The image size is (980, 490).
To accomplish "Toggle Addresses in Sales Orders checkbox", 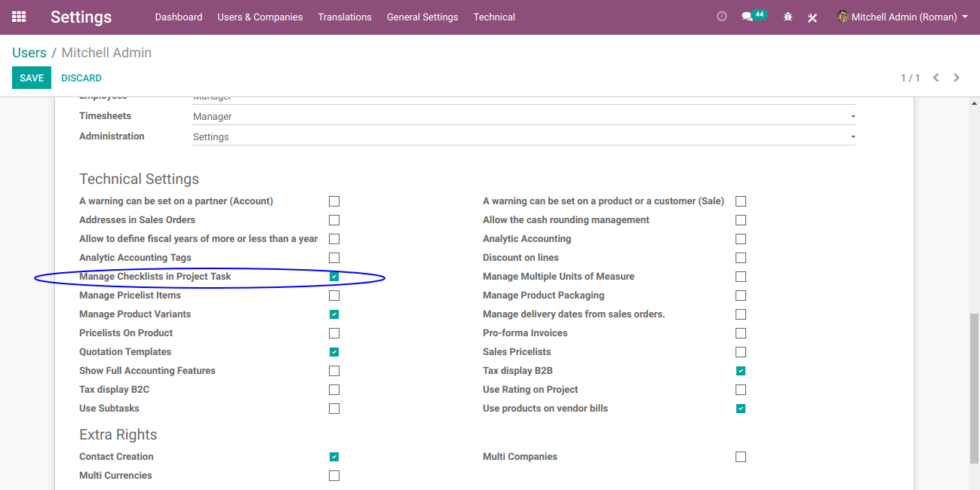I will point(334,220).
